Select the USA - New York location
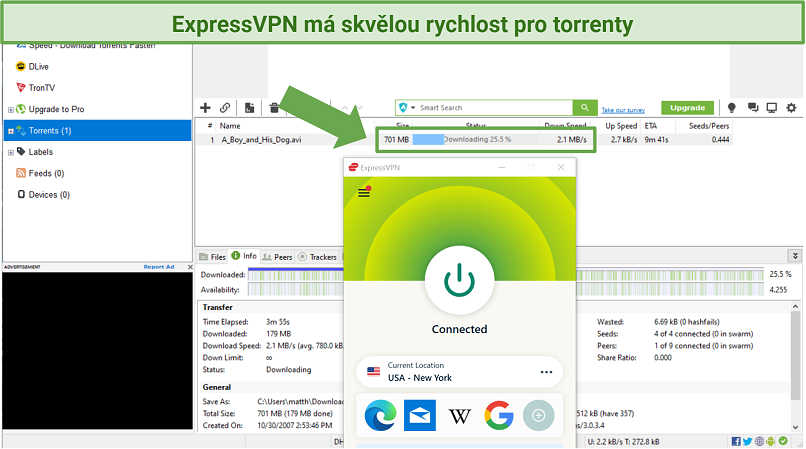806x449 pixels. 459,372
